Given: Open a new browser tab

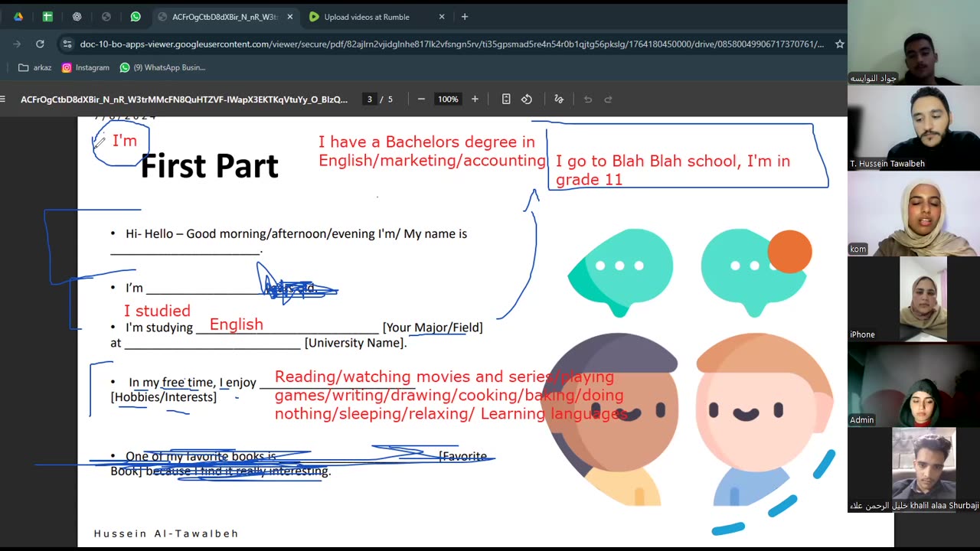Looking at the screenshot, I should coord(465,17).
